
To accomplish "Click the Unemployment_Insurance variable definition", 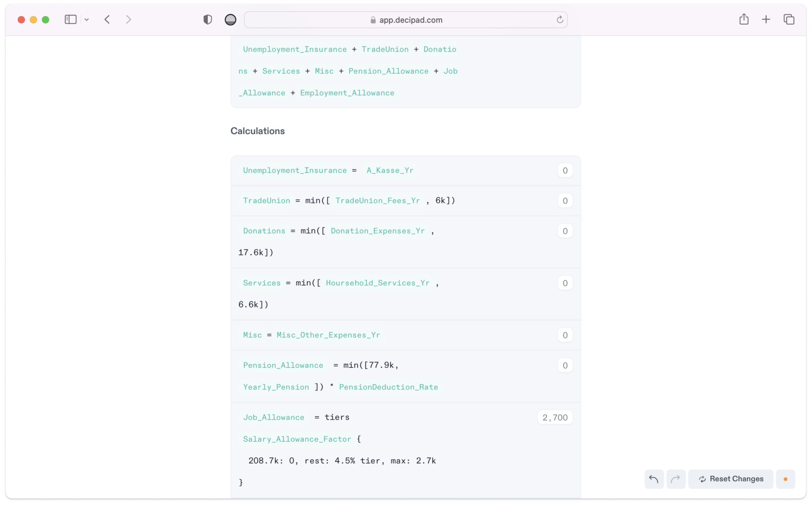I will 295,170.
